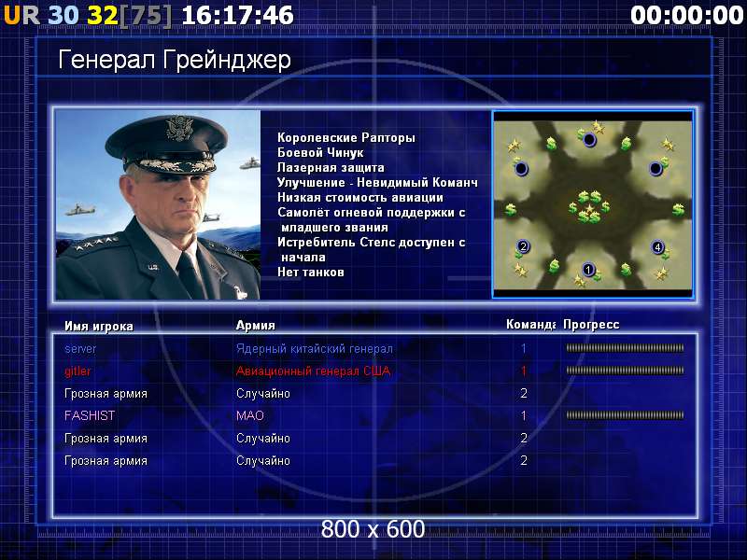Click the "Команда" column header

point(530,325)
